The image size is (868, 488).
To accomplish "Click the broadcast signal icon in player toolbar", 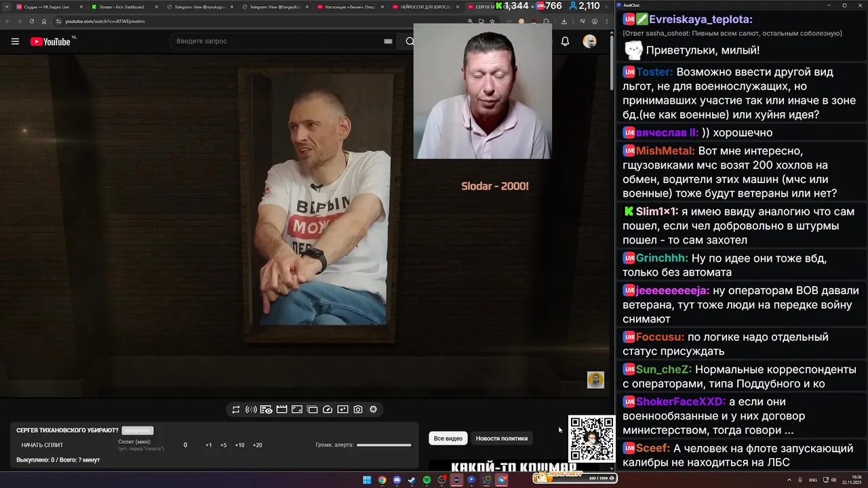I will pos(251,409).
